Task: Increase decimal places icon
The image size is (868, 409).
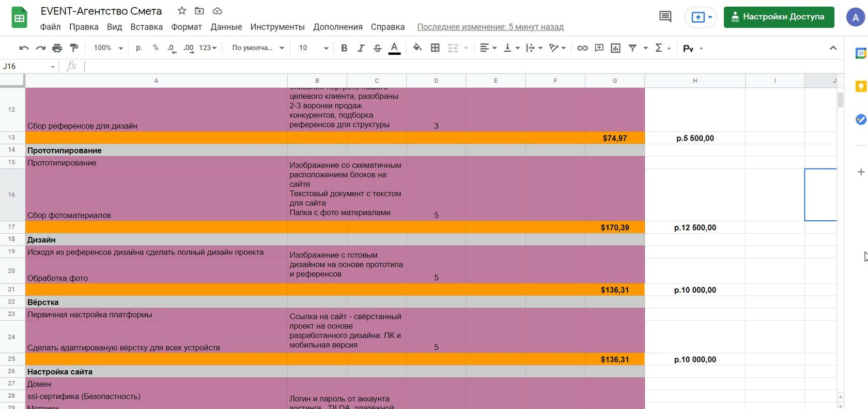Action: coord(189,48)
